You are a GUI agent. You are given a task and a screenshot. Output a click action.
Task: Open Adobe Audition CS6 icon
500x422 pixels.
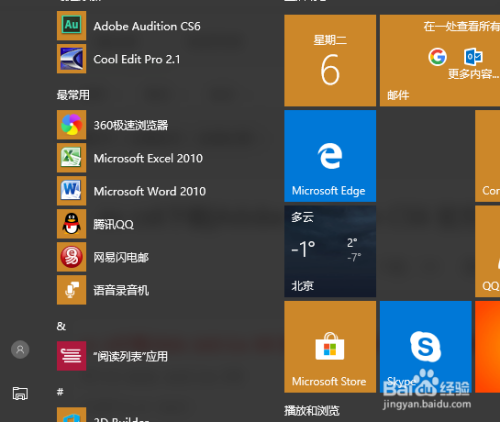tap(71, 26)
